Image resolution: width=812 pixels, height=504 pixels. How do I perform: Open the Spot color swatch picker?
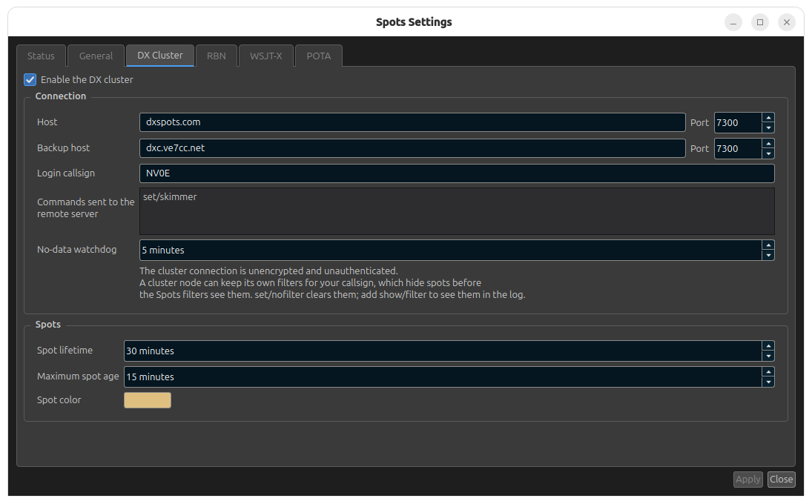[148, 400]
